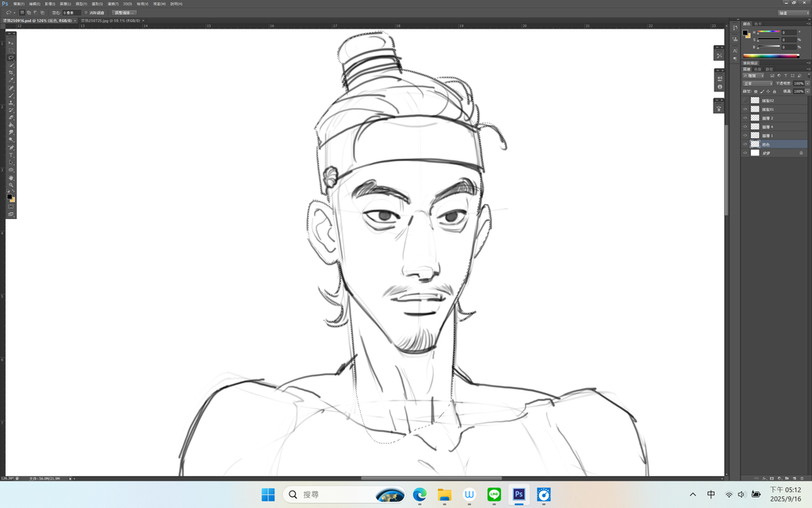Hide the 圖層 2 layer eye icon
Image resolution: width=812 pixels, height=508 pixels.
(745, 118)
